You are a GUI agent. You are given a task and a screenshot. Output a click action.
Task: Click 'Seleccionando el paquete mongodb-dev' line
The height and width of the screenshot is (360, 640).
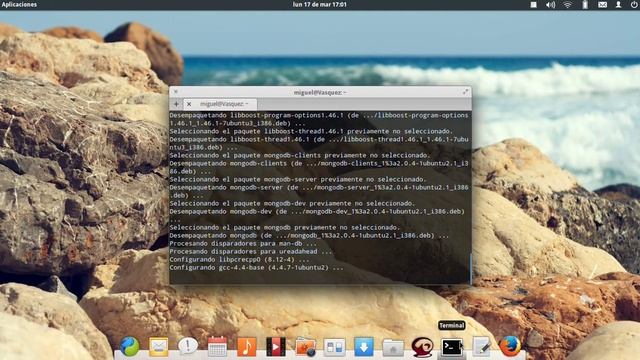pyautogui.click(x=292, y=203)
